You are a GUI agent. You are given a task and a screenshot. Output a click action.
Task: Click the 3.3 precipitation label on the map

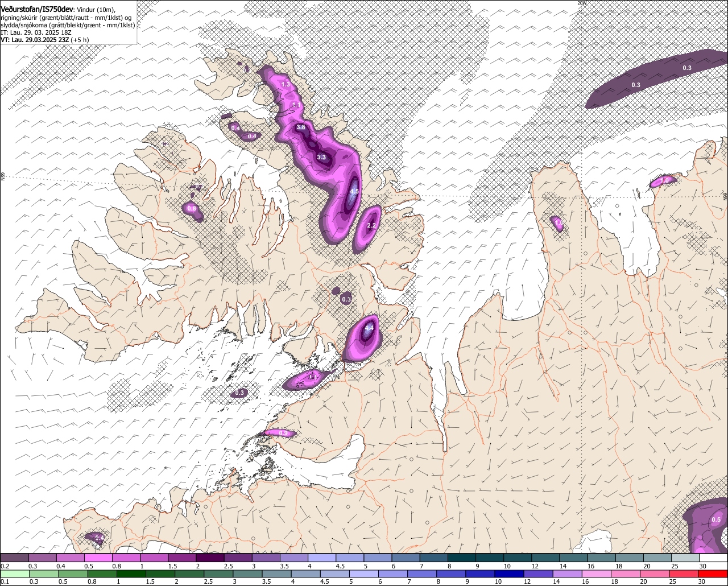pos(321,157)
